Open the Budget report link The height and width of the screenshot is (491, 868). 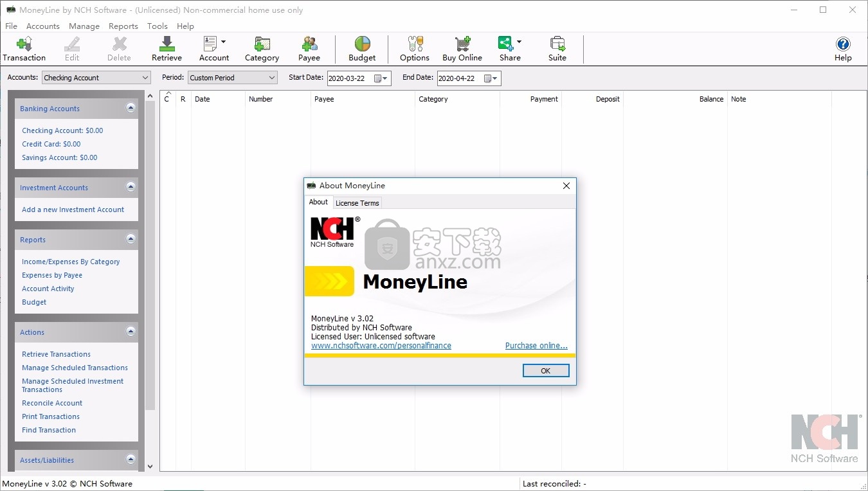tap(34, 302)
